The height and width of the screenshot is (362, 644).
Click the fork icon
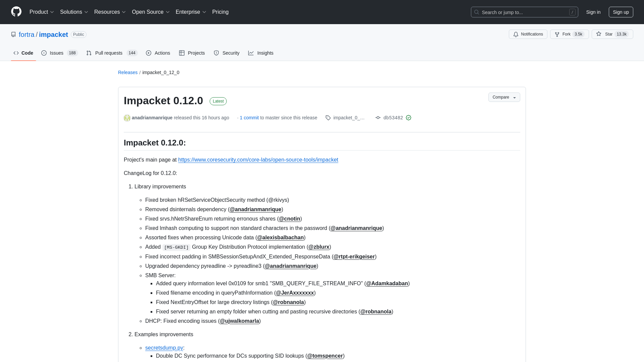[x=557, y=34]
